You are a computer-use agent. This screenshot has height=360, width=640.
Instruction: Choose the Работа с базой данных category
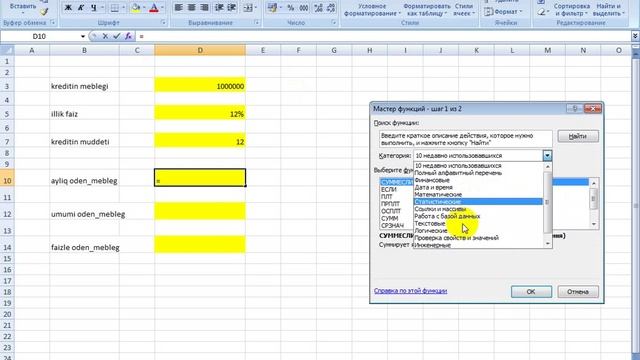pos(478,216)
